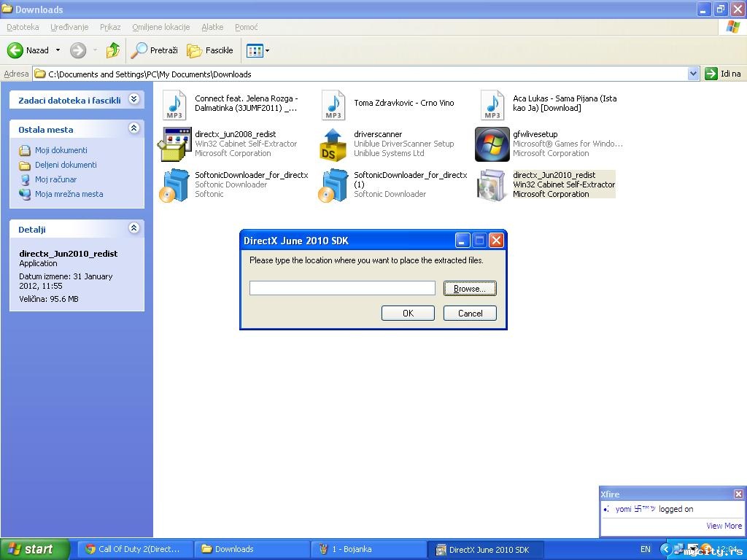This screenshot has height=560, width=747.
Task: Select directx_Jun2010_redist file icon
Action: (x=492, y=185)
